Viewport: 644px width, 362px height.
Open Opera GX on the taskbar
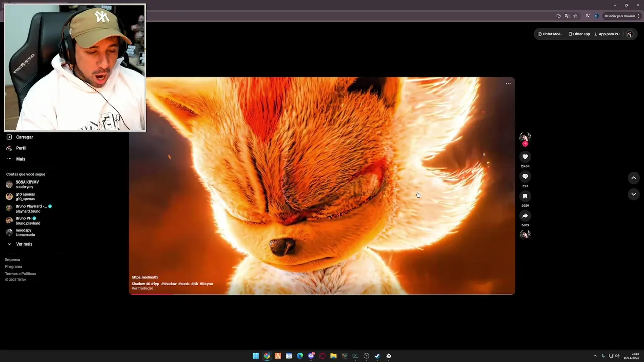pos(322,356)
